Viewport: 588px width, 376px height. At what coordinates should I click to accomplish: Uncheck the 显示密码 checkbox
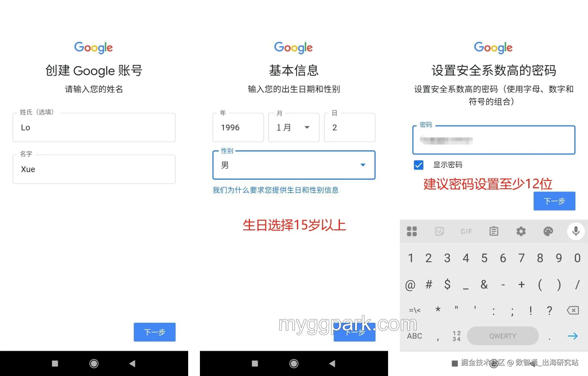coord(418,165)
